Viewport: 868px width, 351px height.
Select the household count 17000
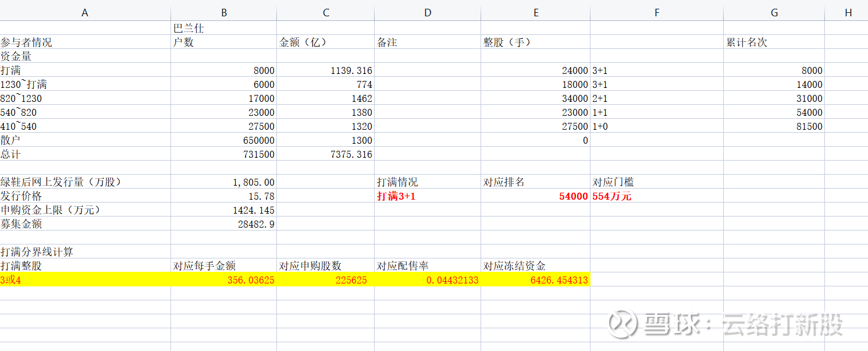tap(224, 98)
